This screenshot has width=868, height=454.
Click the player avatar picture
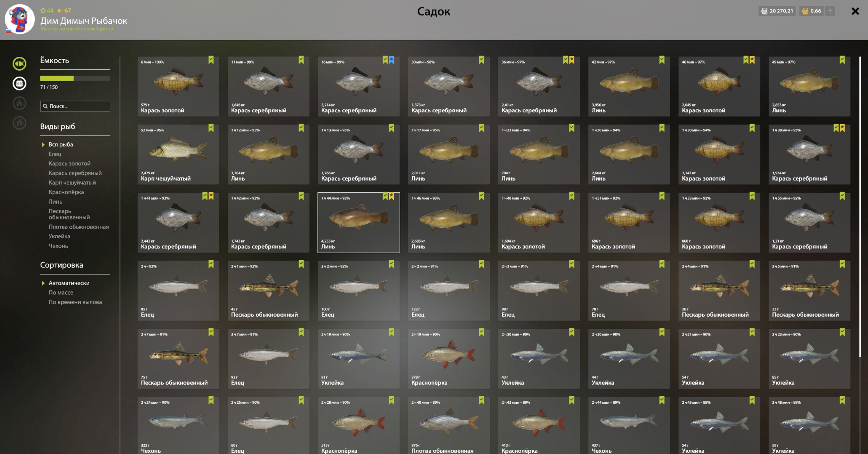point(19,19)
